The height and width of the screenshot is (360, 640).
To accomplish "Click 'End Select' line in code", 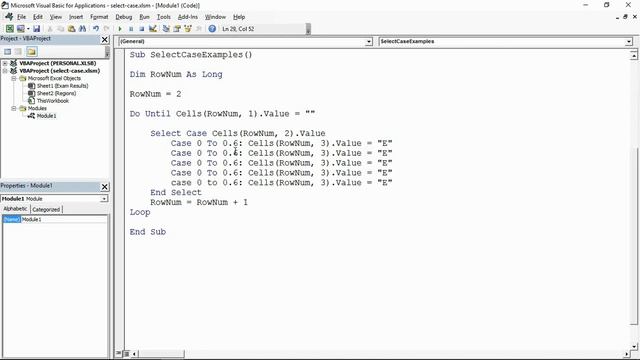I will pyautogui.click(x=176, y=192).
